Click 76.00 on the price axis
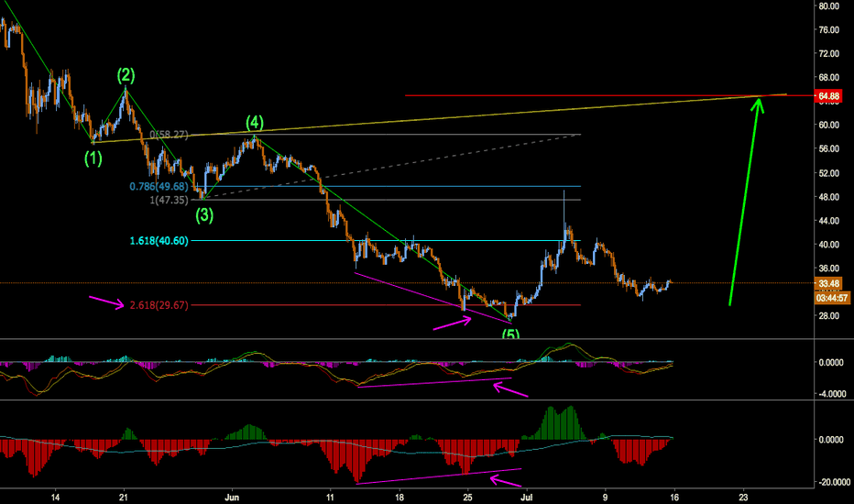Screen dimensions: 854x504 click(829, 30)
